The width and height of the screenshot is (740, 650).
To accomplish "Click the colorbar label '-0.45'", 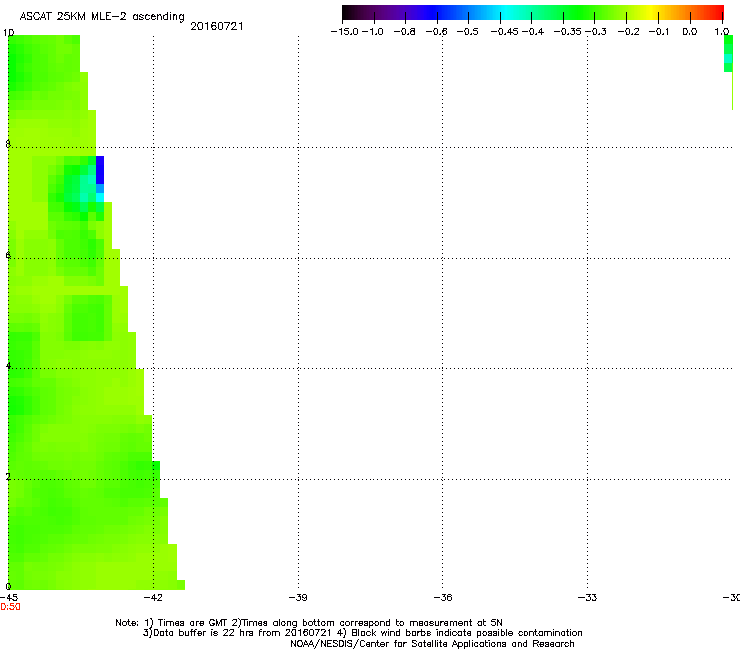I will pyautogui.click(x=505, y=32).
